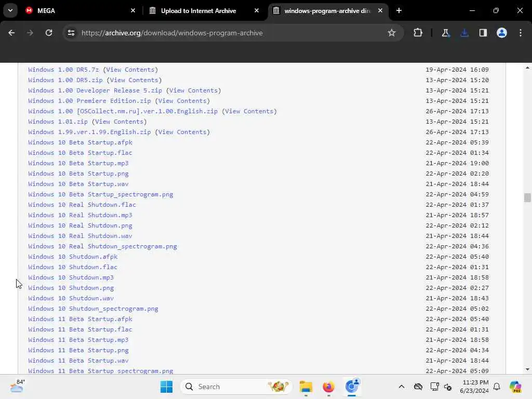Open Windows 10 Beta Startup.png
The height and width of the screenshot is (399, 532).
78,174
